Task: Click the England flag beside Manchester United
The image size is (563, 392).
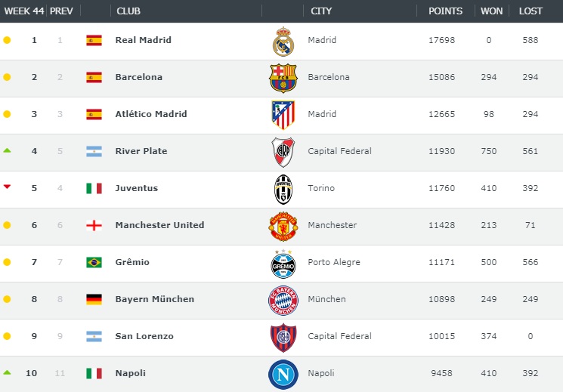Action: pyautogui.click(x=94, y=225)
